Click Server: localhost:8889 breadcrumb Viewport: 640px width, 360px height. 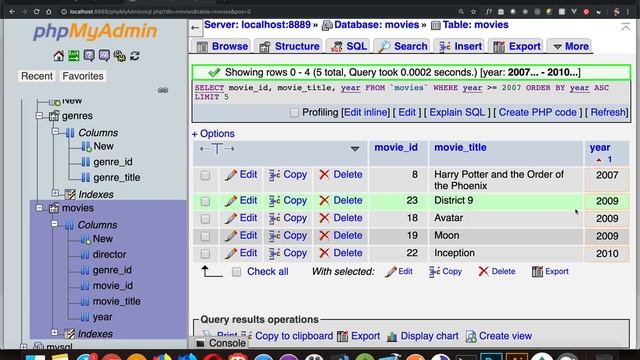tap(257, 25)
